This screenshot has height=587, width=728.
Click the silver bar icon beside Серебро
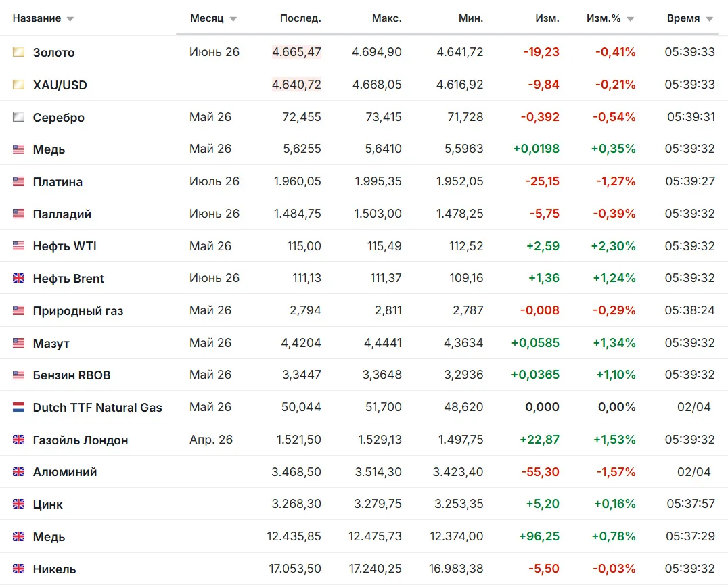coord(18,117)
